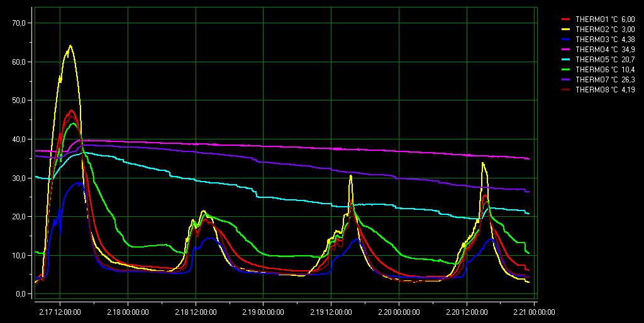The image size is (644, 323).
Task: Click the 70,0 y-axis label
Action: point(19,23)
